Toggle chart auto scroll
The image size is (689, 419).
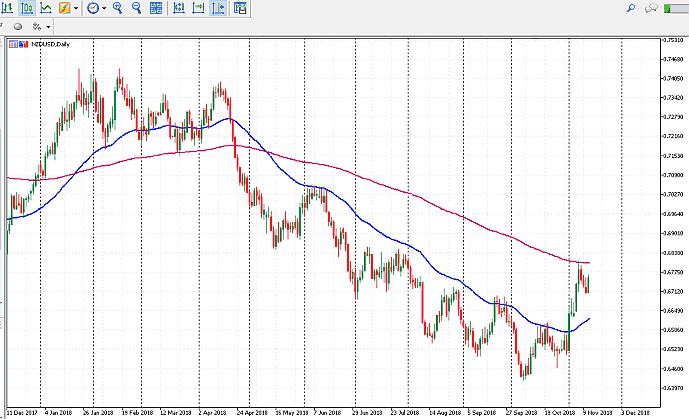click(198, 8)
